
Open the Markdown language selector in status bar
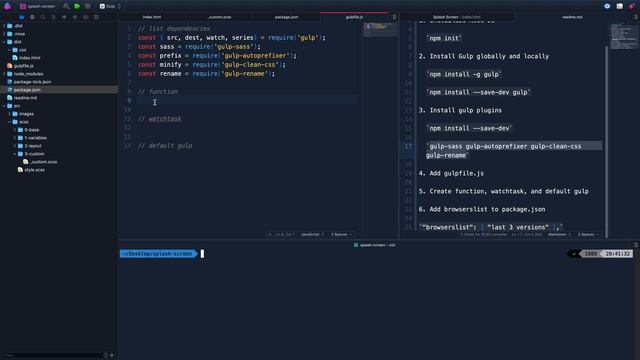[x=559, y=234]
